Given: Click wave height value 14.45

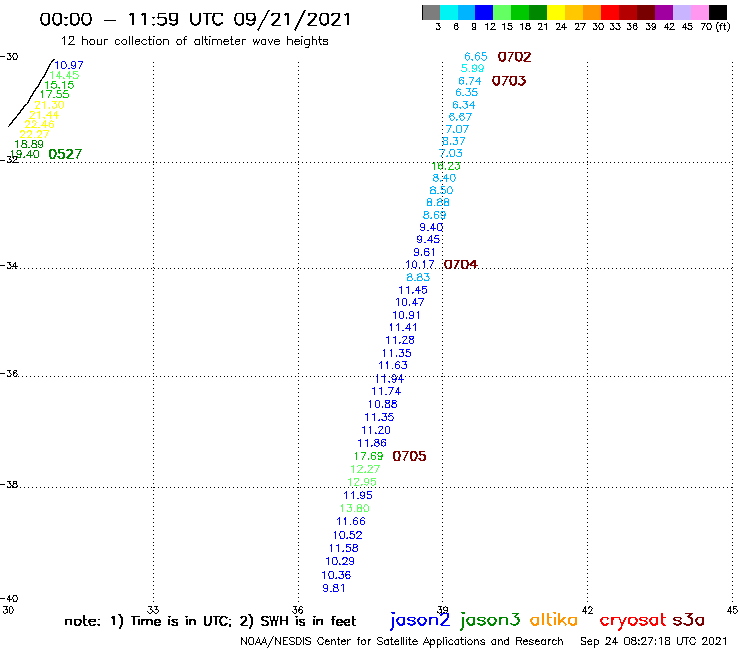Looking at the screenshot, I should coord(64,75).
